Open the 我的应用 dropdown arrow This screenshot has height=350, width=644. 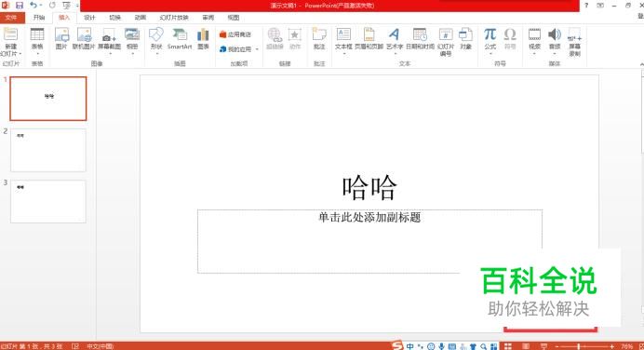[x=257, y=49]
